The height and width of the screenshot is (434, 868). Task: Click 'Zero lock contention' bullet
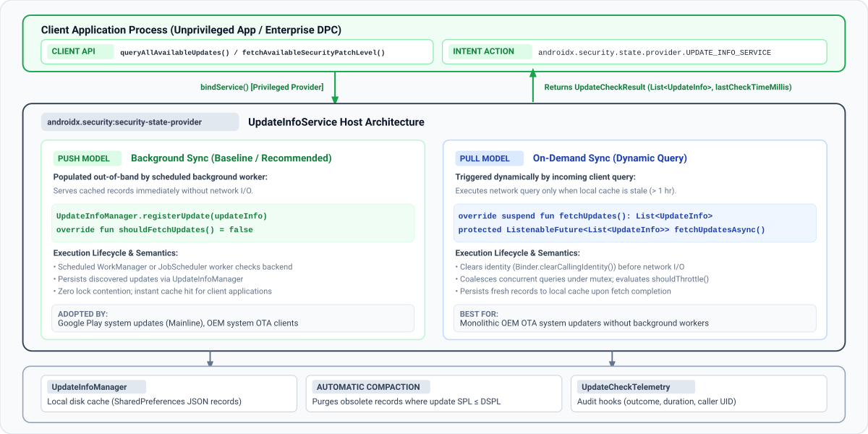[x=163, y=292]
